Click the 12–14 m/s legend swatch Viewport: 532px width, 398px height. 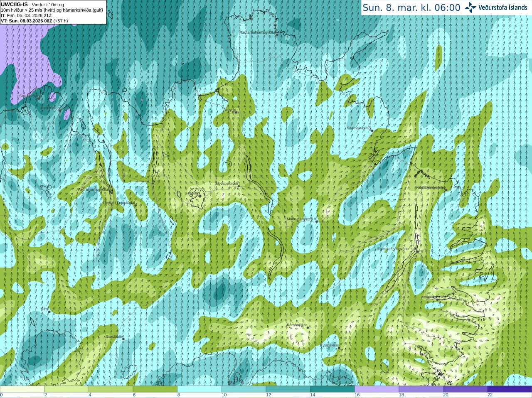click(288, 389)
